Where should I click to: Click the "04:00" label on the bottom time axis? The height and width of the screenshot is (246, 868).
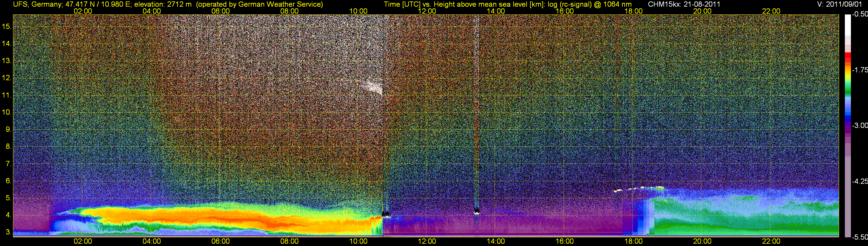pos(152,241)
